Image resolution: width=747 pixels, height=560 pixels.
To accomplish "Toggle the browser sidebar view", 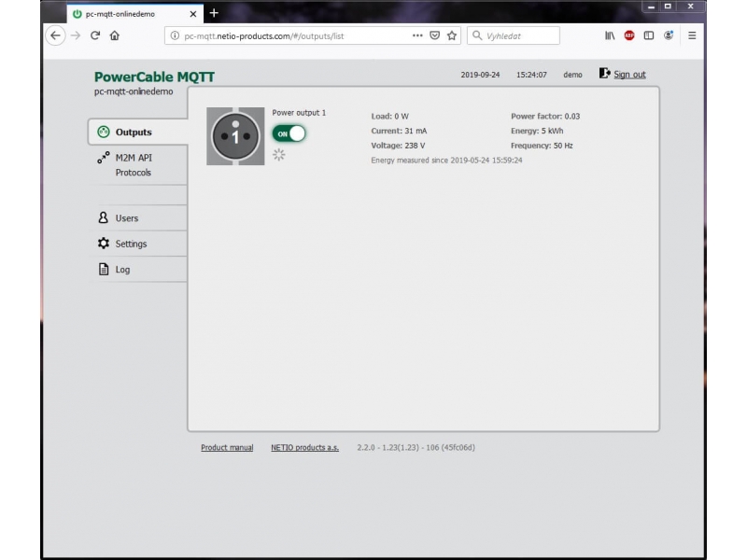I will point(648,35).
